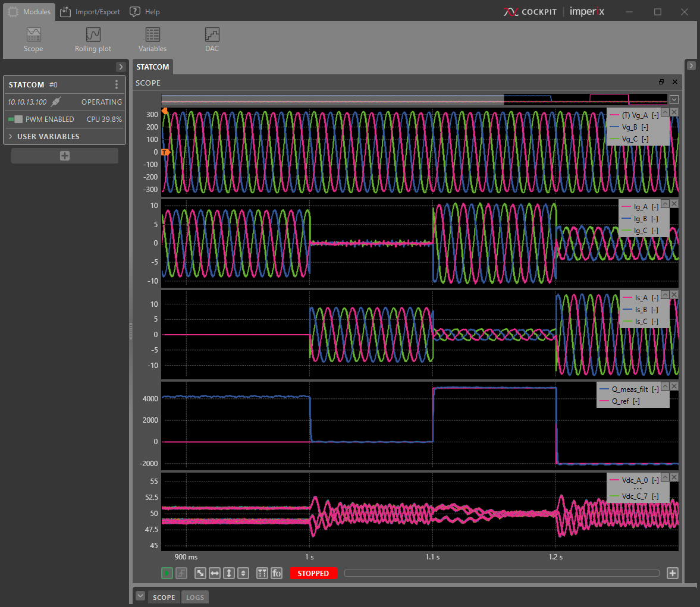Click the f0 frequency analysis icon
The height and width of the screenshot is (607, 700).
click(277, 573)
